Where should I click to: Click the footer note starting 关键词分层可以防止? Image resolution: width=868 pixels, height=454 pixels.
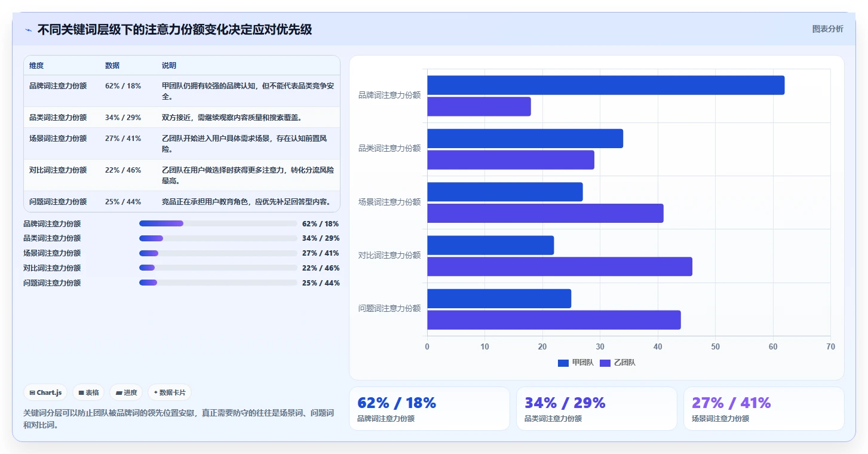[x=179, y=419]
